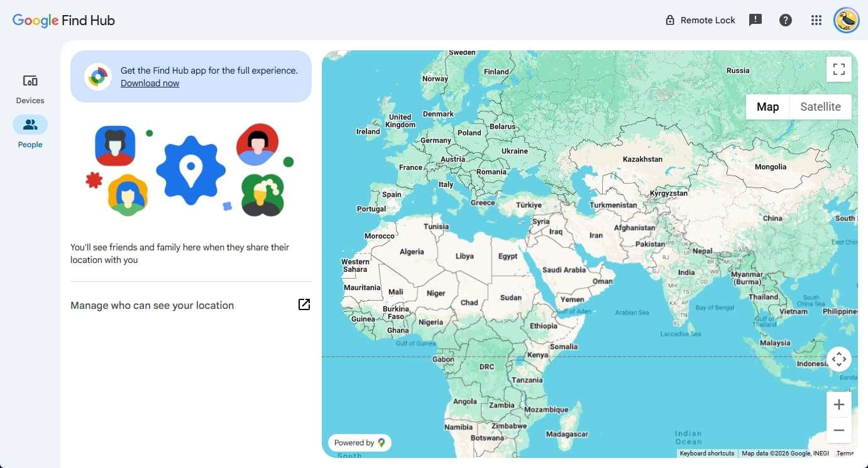
Task: Click the Finland label on the map
Action: (496, 72)
